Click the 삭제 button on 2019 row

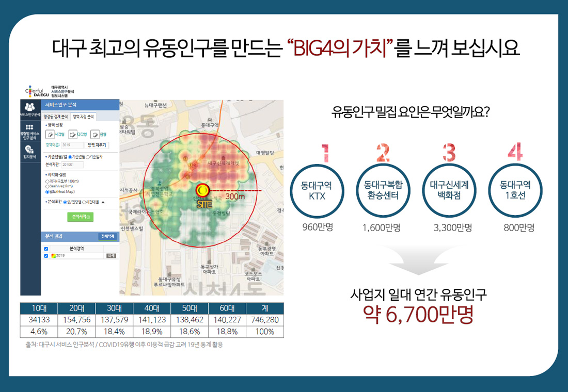(x=111, y=256)
